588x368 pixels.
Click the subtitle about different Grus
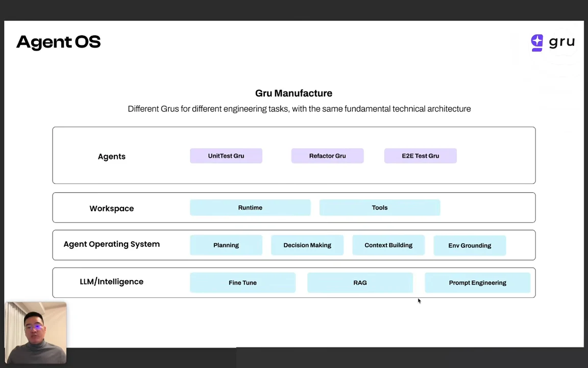[x=299, y=109]
